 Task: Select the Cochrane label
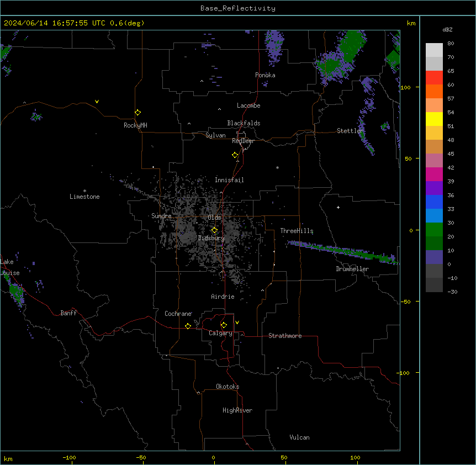point(178,314)
